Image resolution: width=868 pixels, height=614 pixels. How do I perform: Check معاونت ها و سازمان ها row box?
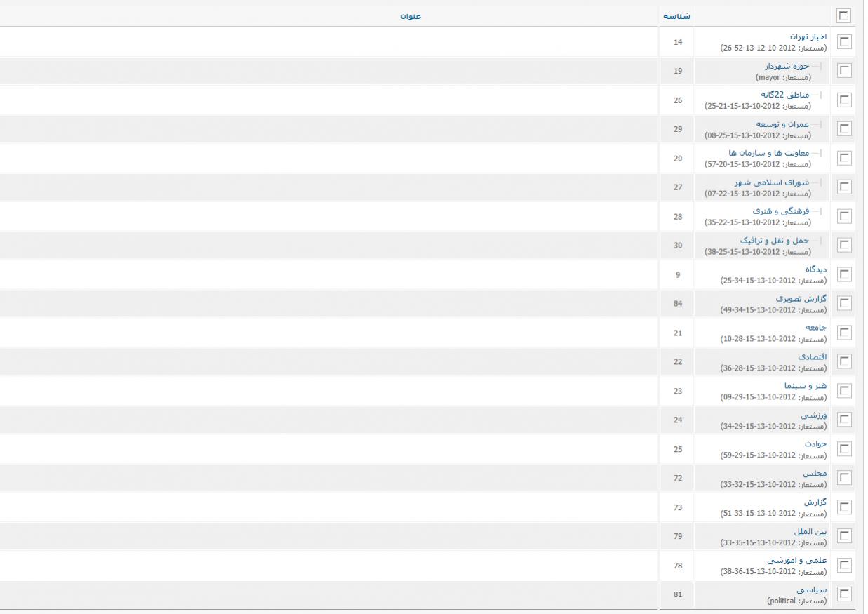(845, 159)
